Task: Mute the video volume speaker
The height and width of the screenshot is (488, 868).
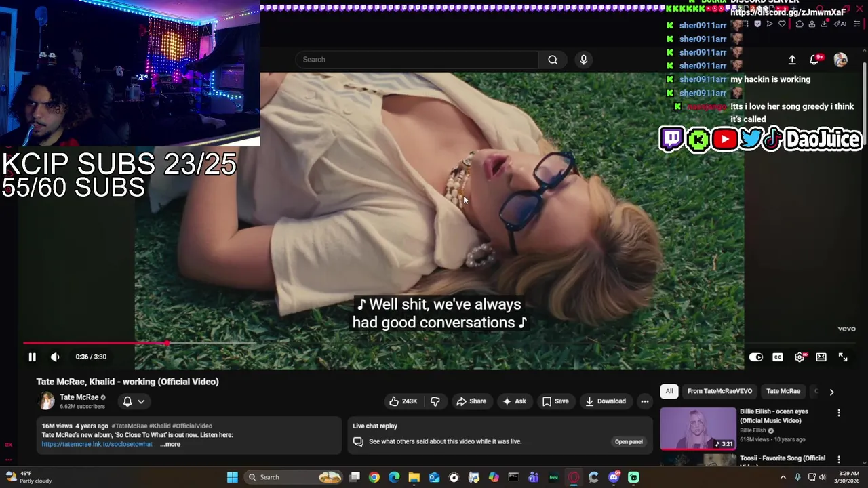Action: click(55, 357)
